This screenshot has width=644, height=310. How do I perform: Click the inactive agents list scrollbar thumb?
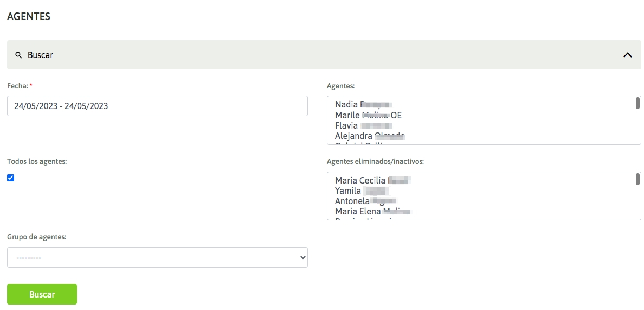pos(637,179)
